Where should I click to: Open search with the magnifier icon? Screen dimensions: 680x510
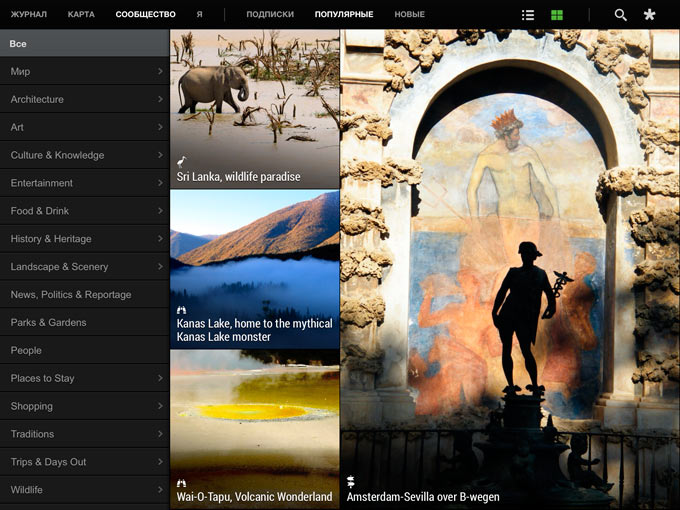click(x=620, y=15)
